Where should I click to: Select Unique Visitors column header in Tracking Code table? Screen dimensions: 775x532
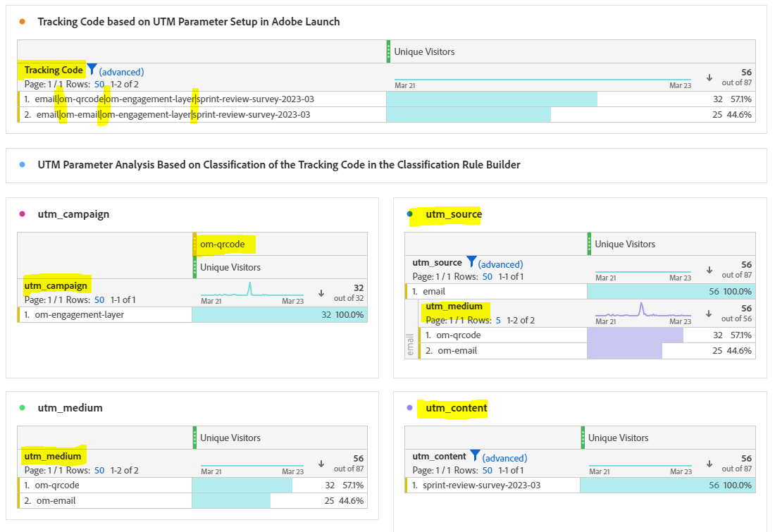pos(424,51)
